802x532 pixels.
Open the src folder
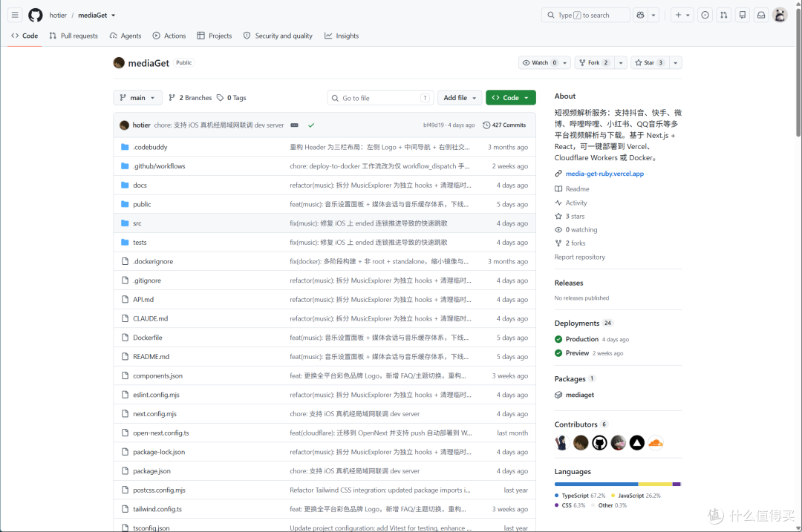coord(137,223)
